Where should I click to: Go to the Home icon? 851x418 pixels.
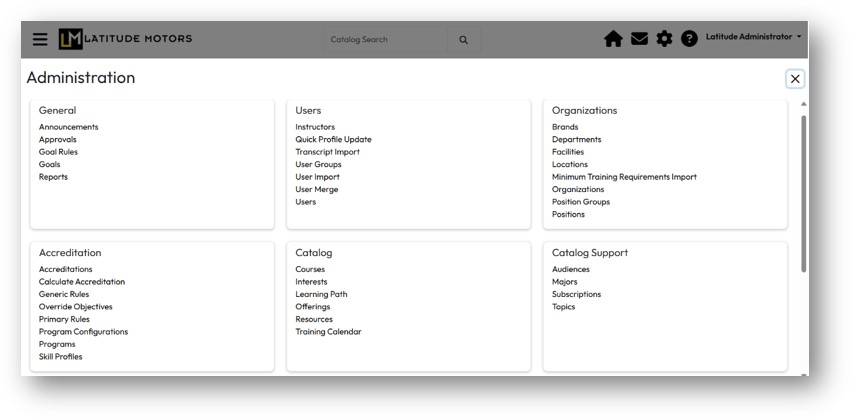pyautogui.click(x=613, y=39)
